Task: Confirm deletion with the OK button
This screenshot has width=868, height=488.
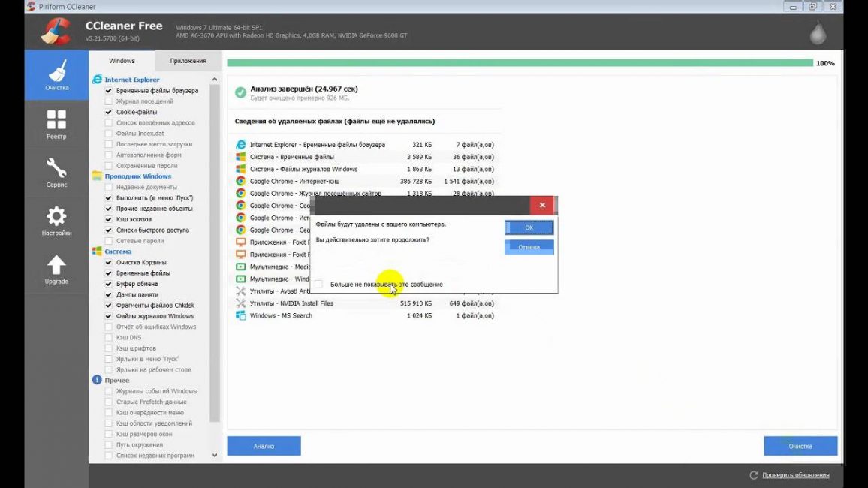Action: tap(529, 227)
